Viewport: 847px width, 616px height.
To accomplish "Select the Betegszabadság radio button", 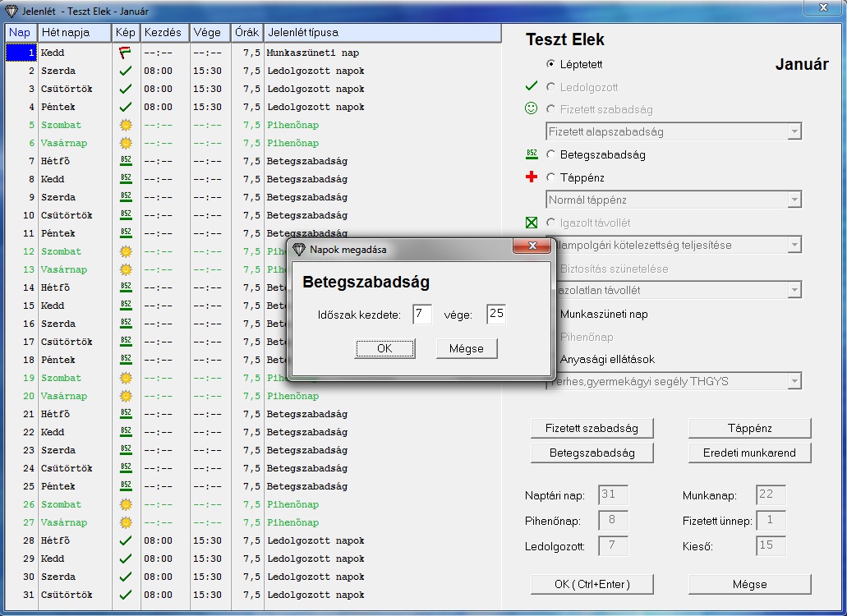I will [x=550, y=154].
